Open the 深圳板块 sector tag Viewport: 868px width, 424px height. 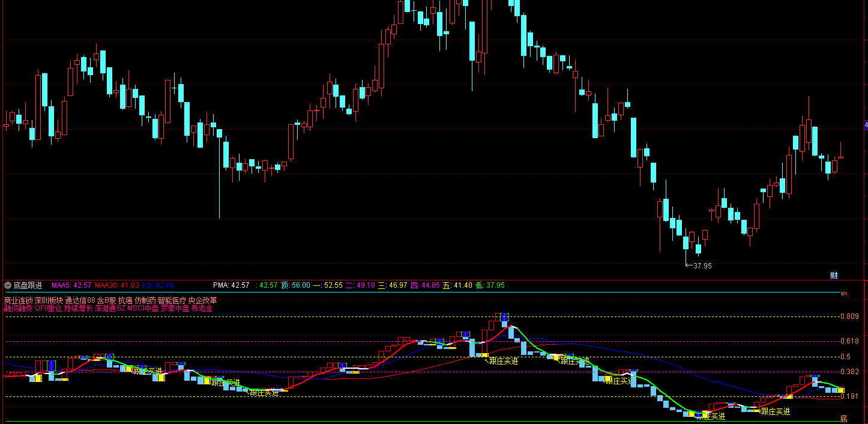pos(49,300)
